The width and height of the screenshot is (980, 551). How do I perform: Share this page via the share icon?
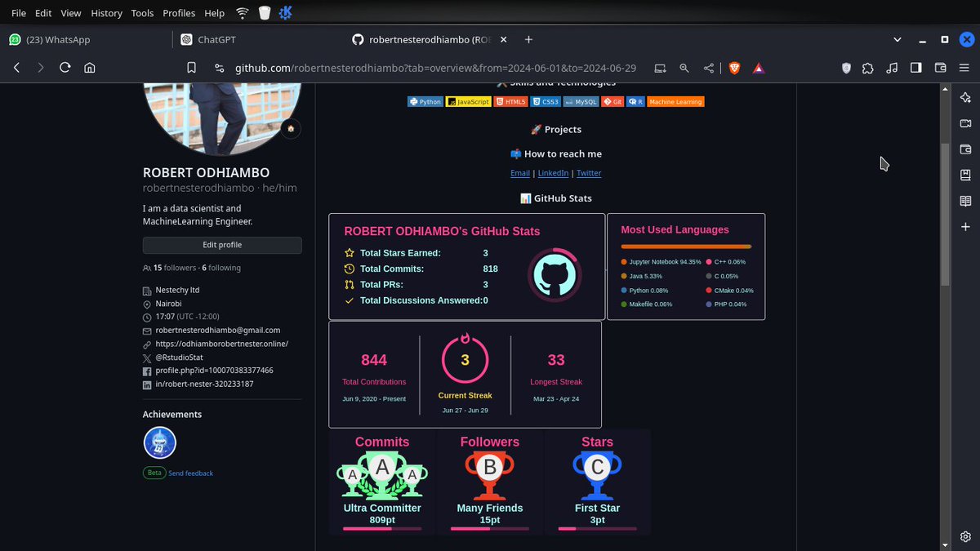[708, 69]
